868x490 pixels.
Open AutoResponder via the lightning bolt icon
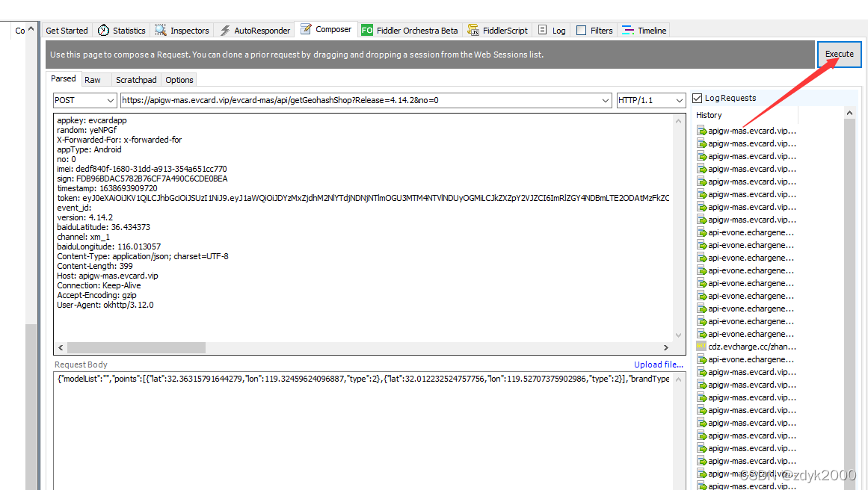[x=225, y=31]
